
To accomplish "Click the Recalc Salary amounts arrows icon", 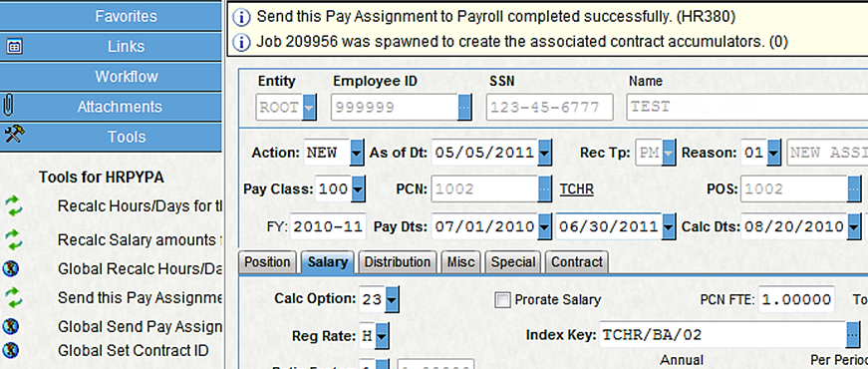I will [x=13, y=240].
